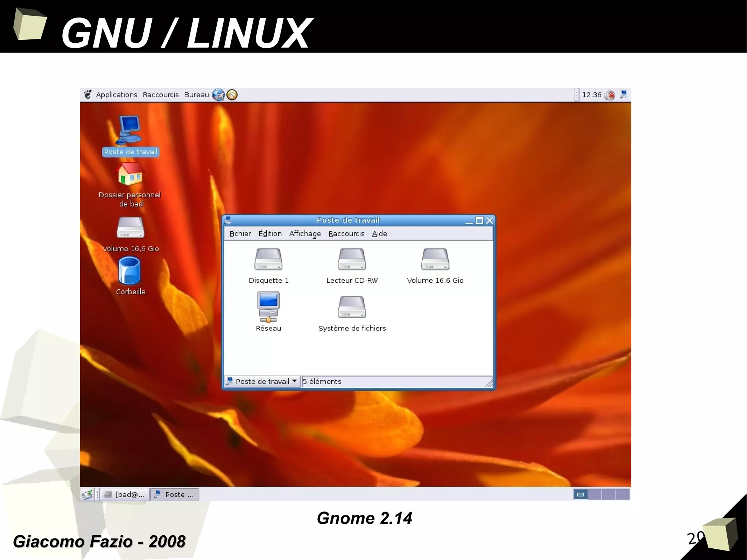The height and width of the screenshot is (560, 747).
Task: Click the '5 éléments' status bar text
Action: pyautogui.click(x=322, y=381)
